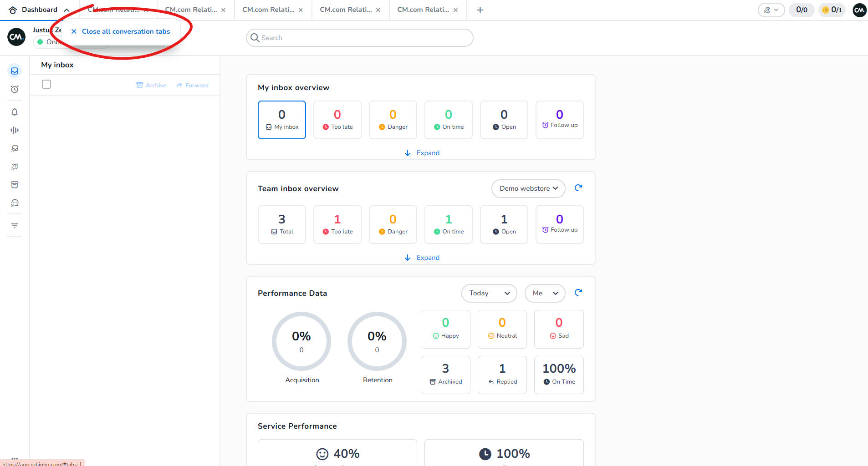Select the Too late filter in My inbox overview
Viewport: 868px width, 466px height.
337,120
